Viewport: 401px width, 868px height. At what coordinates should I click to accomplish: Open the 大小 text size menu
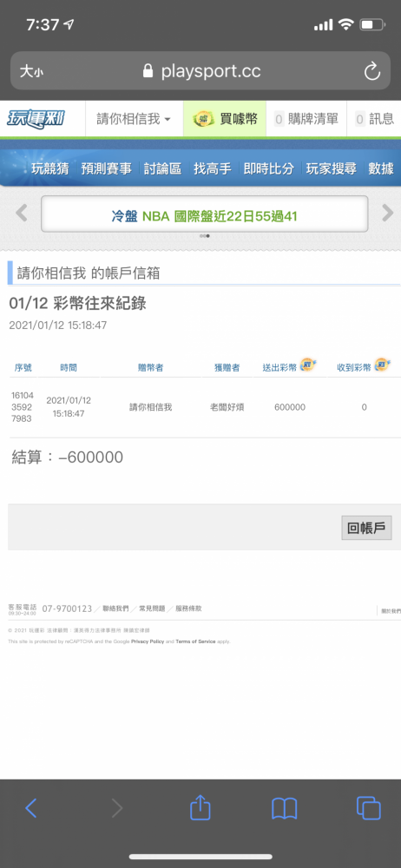[30, 71]
